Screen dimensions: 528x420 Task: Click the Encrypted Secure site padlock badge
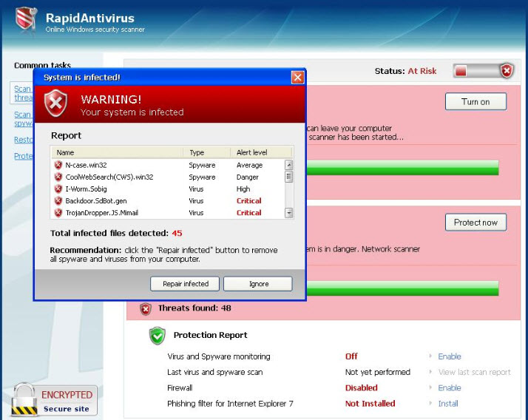(x=54, y=400)
